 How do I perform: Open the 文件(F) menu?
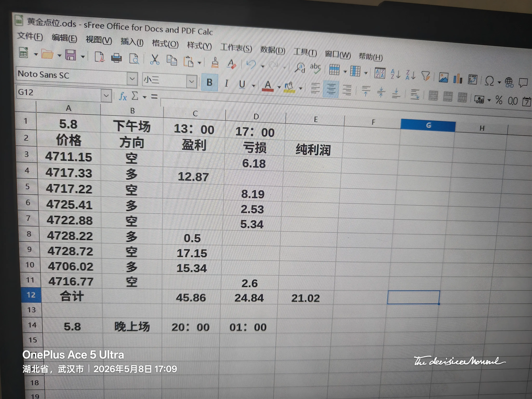30,36
